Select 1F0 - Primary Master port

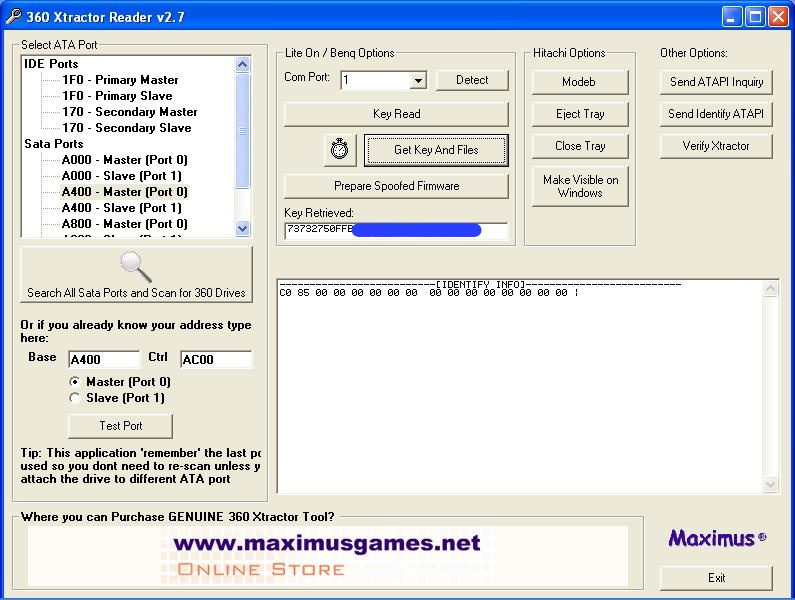(x=120, y=80)
